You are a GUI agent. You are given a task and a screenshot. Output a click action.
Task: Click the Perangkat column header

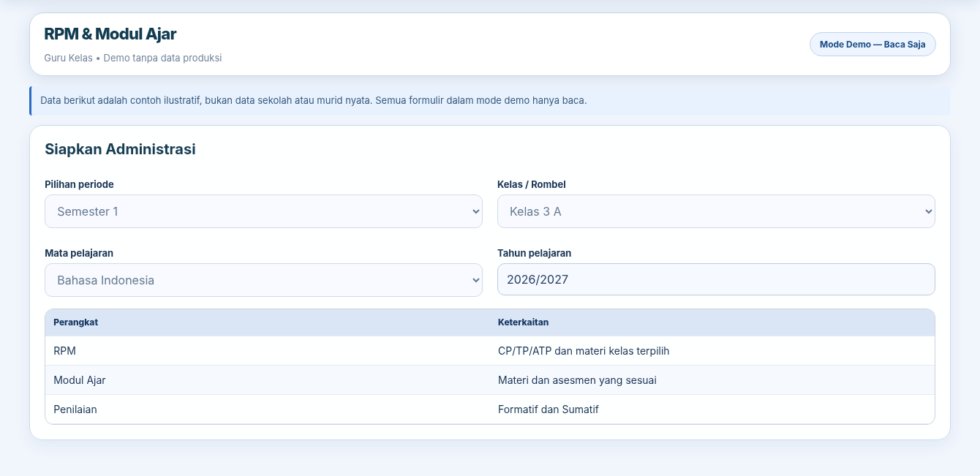point(267,322)
